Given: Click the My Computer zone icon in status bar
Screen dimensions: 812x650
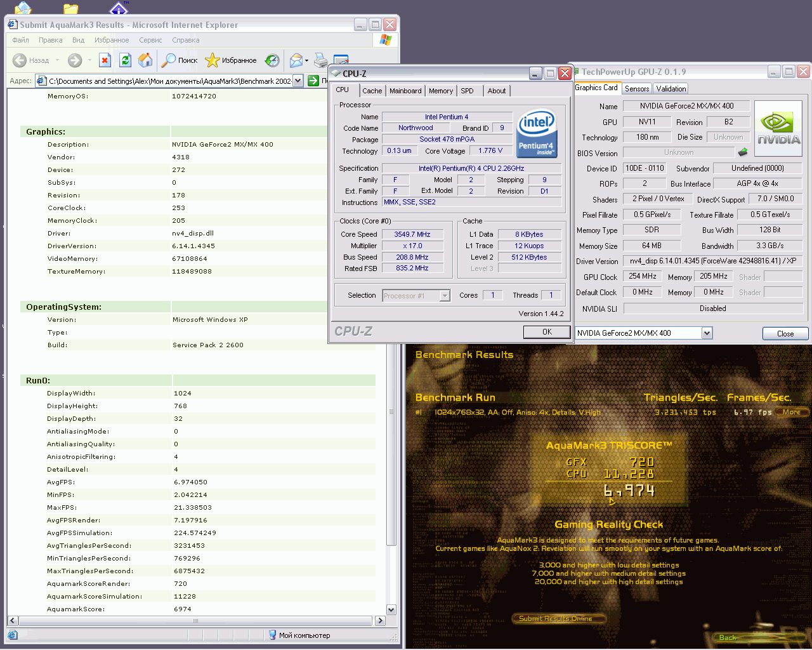Looking at the screenshot, I should pyautogui.click(x=273, y=635).
